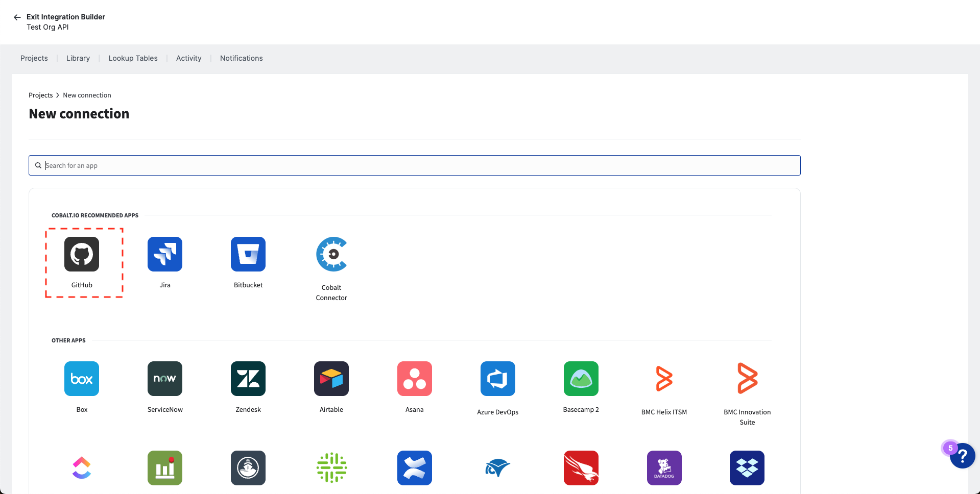This screenshot has width=980, height=494.
Task: Pick the dark ship logo app icon
Action: click(x=248, y=468)
